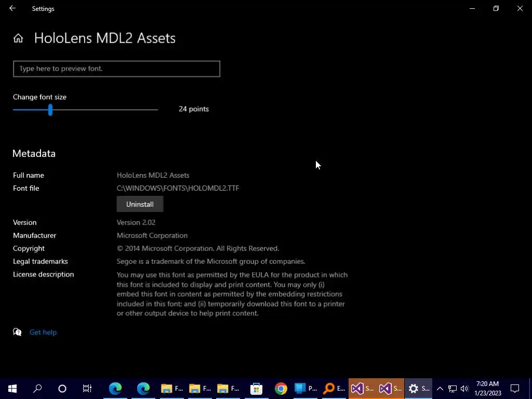
Task: Click the 'Metadata' section heading
Action: point(34,153)
